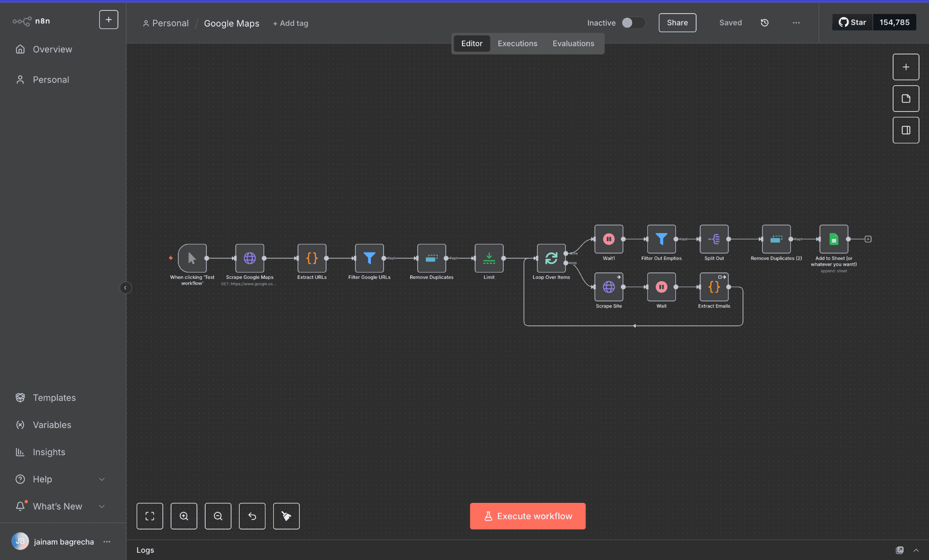Open the Evaluations tab
Viewport: 929px width, 560px height.
point(573,44)
